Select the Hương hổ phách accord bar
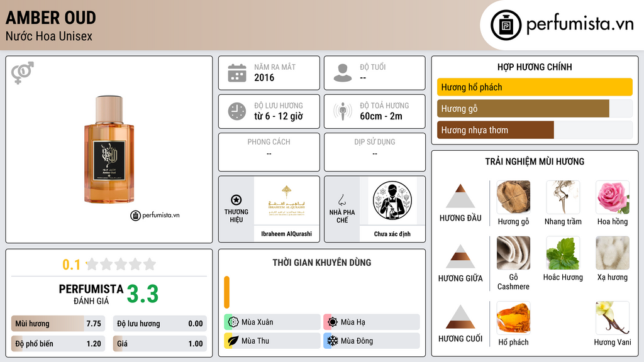644x362 pixels. pyautogui.click(x=535, y=87)
